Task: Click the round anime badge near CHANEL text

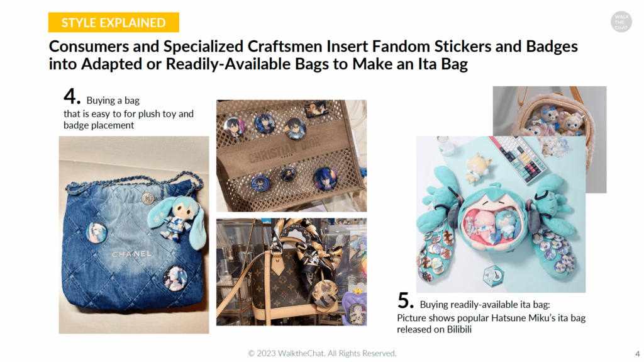Action: 96,232
